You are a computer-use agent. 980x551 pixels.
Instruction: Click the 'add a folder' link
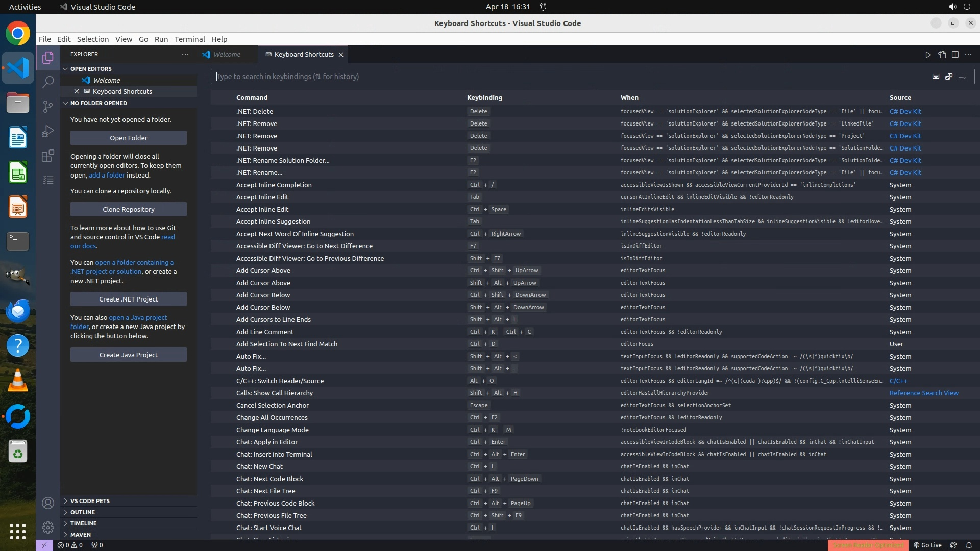pos(107,175)
